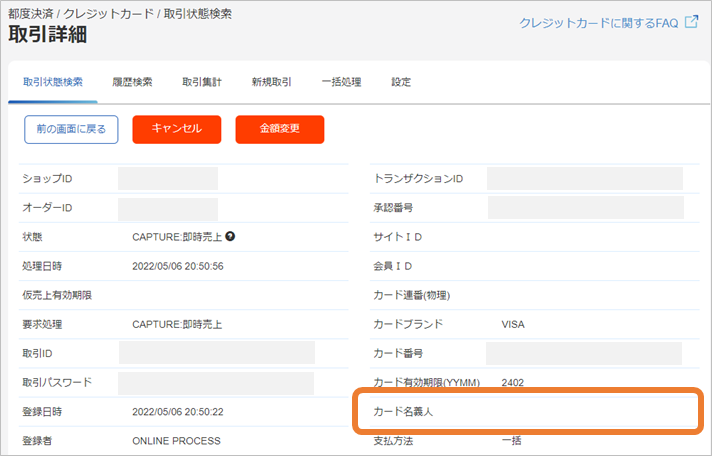This screenshot has width=712, height=456.
Task: Click the masked 取引ID value
Action: coord(217,353)
